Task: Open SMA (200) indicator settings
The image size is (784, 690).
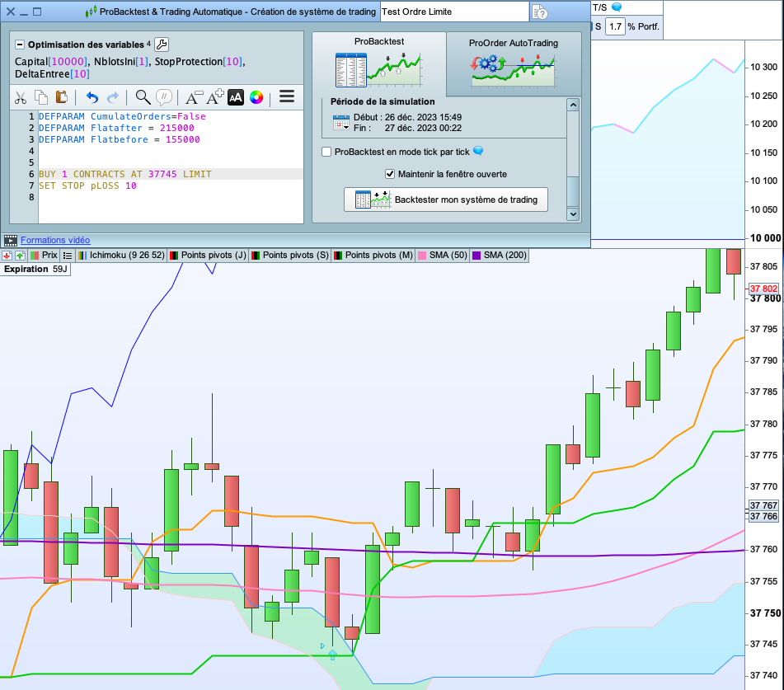Action: [x=500, y=255]
